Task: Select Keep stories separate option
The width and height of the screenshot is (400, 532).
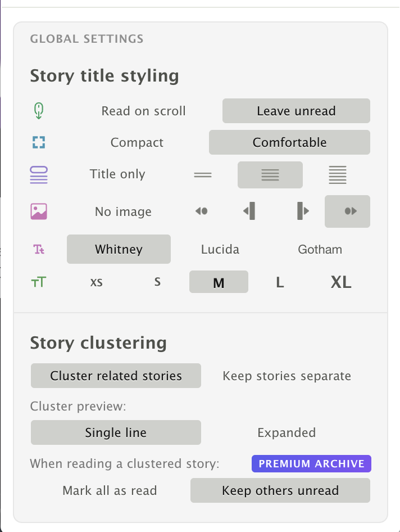Action: tap(287, 376)
